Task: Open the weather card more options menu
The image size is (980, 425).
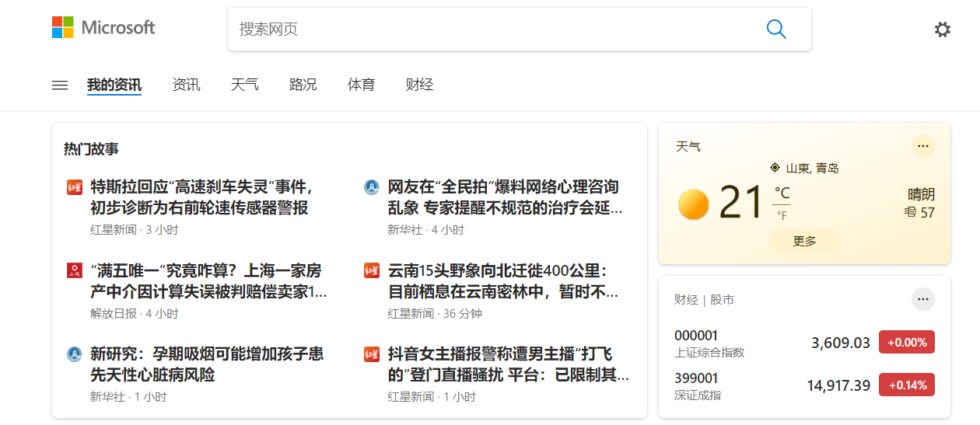Action: coord(922,146)
